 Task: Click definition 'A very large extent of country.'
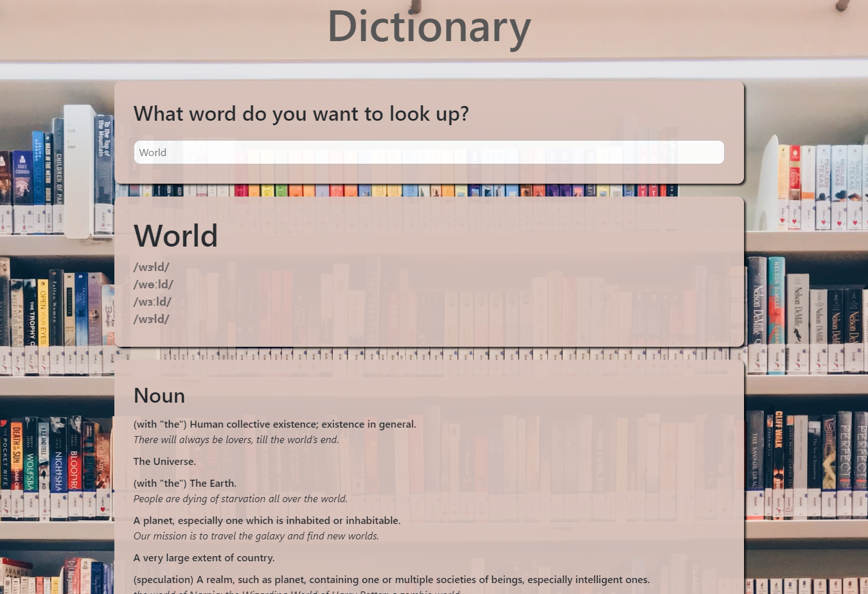204,557
